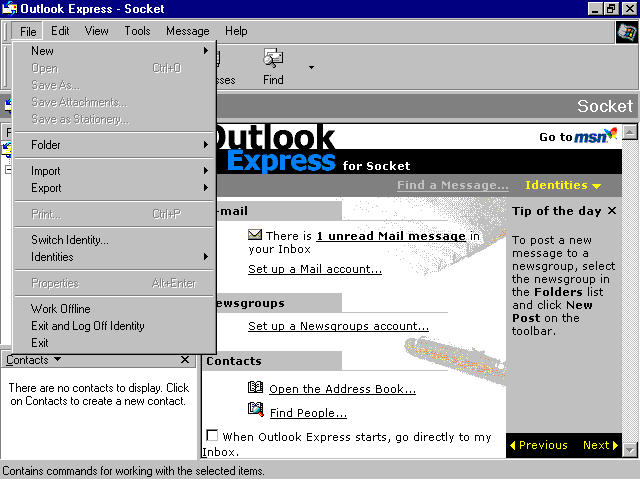Screen dimensions: 640x480
Task: Click the scrollbar down arrow
Action: 630,450
